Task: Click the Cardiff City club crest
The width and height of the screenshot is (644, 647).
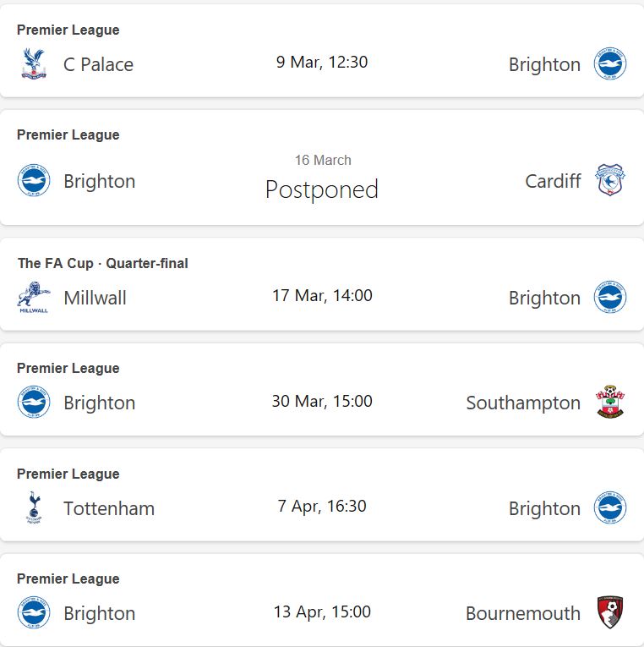Action: (x=609, y=181)
